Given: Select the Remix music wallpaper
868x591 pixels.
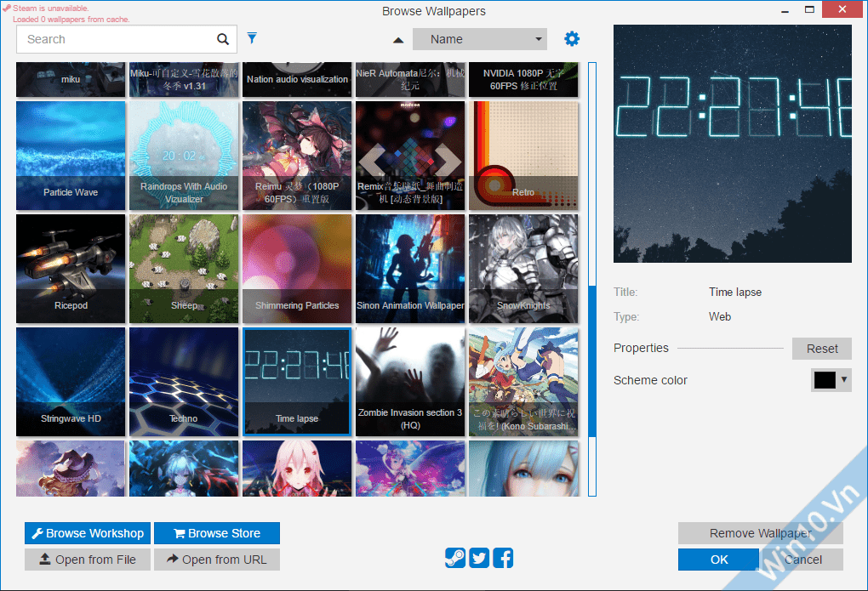Looking at the screenshot, I should coord(410,156).
